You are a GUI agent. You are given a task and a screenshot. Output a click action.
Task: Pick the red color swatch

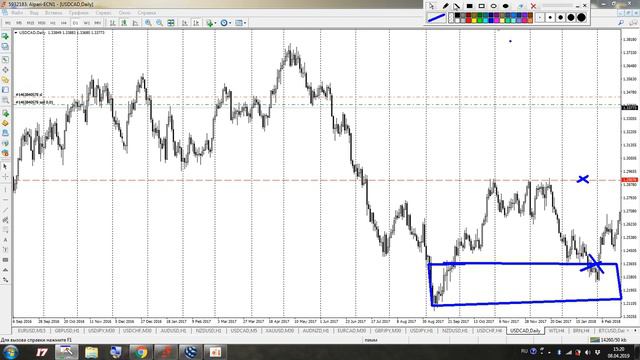[x=469, y=20]
